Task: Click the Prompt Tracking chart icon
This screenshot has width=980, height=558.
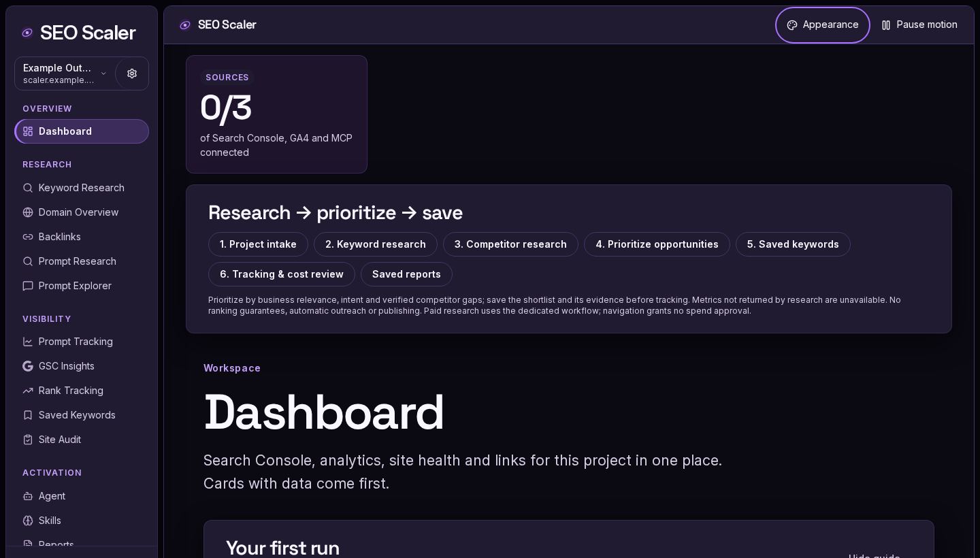Action: (28, 342)
